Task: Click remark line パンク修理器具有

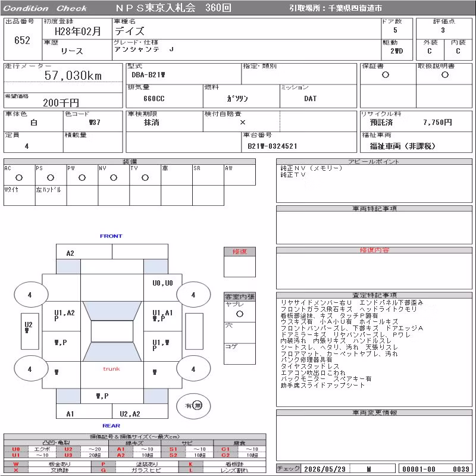Action: pyautogui.click(x=306, y=360)
